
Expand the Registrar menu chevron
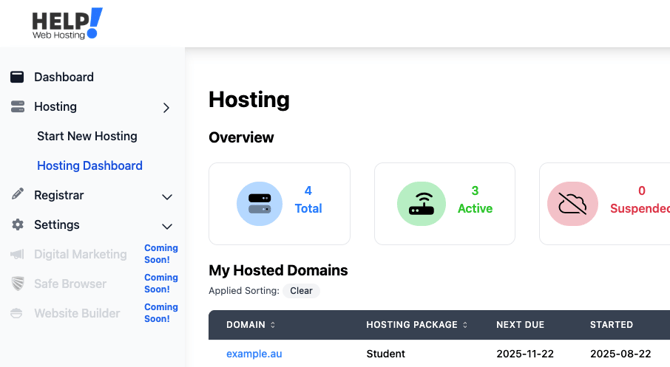coord(167,197)
